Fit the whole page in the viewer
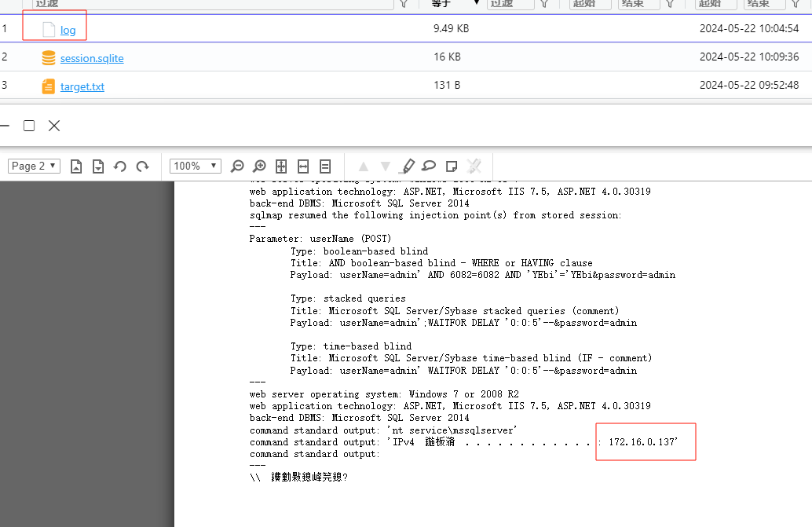 (281, 167)
